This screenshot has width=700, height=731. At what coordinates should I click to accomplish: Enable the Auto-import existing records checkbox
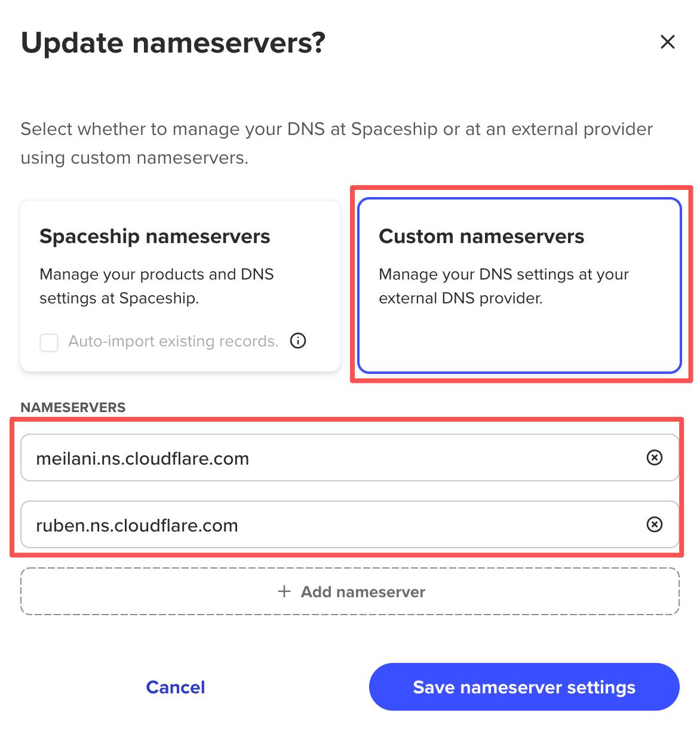point(49,342)
